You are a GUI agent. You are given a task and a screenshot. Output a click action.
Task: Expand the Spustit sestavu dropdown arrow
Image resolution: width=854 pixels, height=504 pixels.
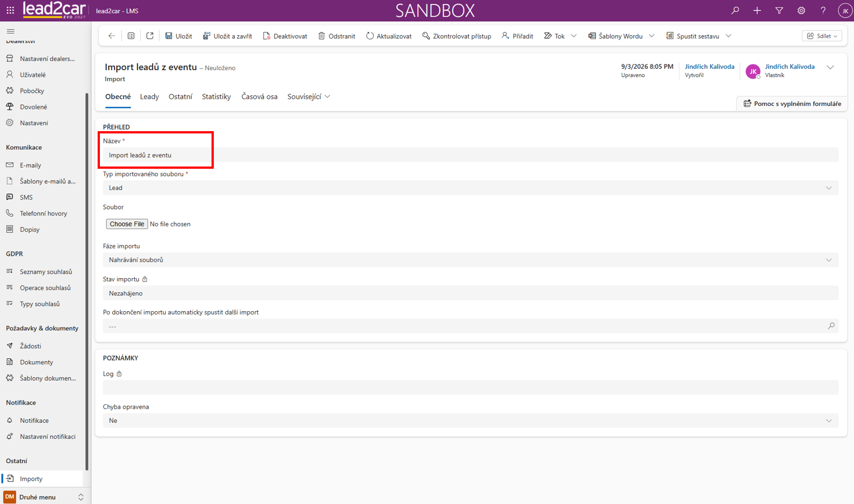tap(728, 36)
